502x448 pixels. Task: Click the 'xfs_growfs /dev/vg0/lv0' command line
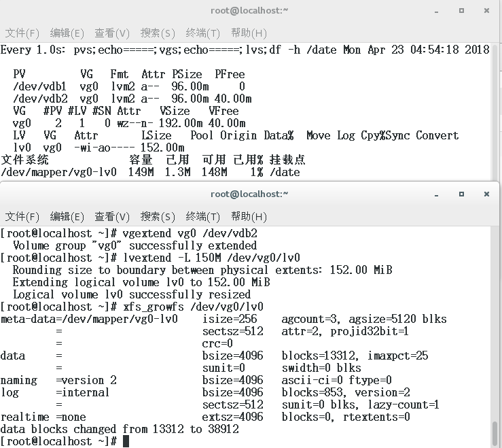click(193, 307)
